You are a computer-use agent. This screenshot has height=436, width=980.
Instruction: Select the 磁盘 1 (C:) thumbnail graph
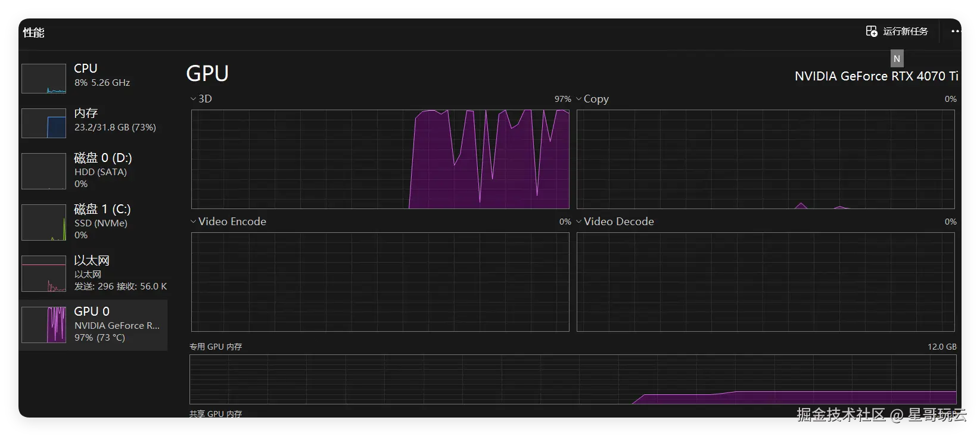43,222
